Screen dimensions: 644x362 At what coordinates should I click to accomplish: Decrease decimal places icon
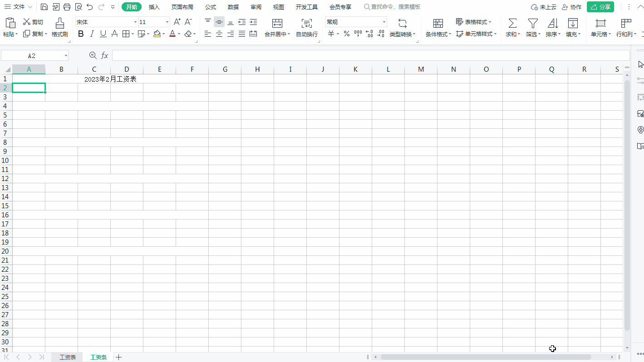point(381,34)
